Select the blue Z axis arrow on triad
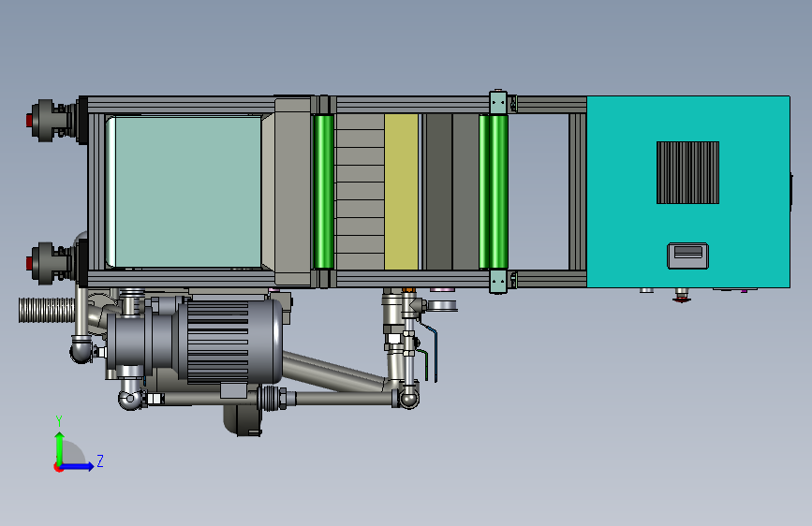This screenshot has height=526, width=812. (77, 466)
